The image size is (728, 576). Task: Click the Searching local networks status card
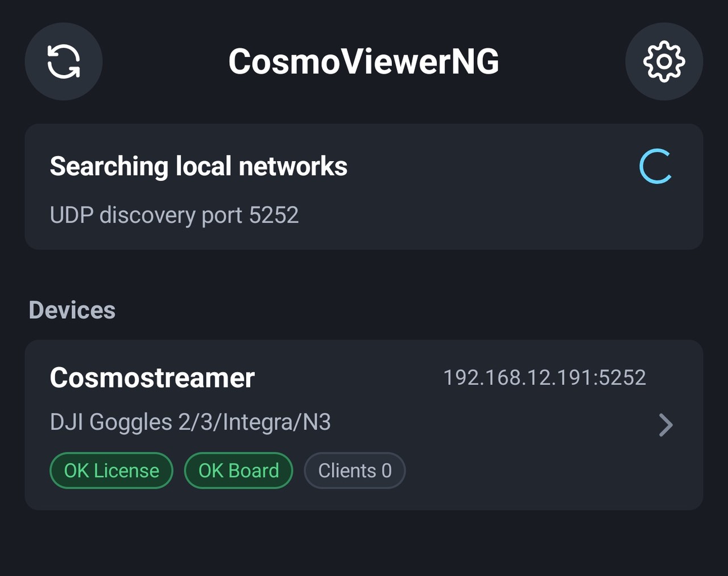(x=364, y=187)
